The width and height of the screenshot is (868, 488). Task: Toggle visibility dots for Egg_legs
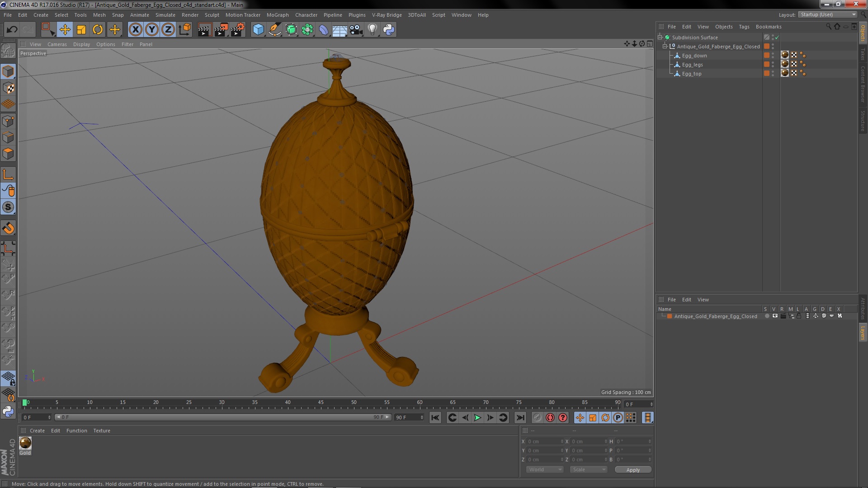pos(773,64)
